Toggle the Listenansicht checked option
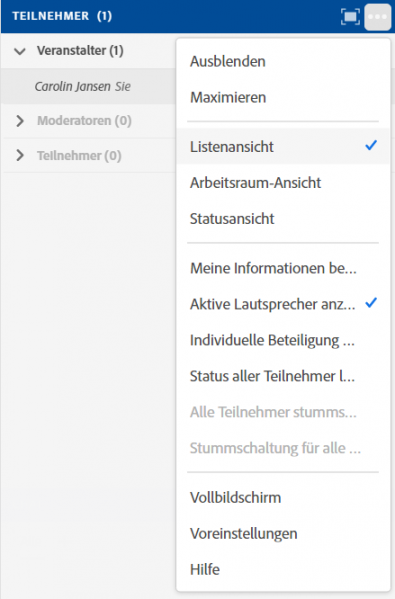The height and width of the screenshot is (599, 395). coord(283,146)
